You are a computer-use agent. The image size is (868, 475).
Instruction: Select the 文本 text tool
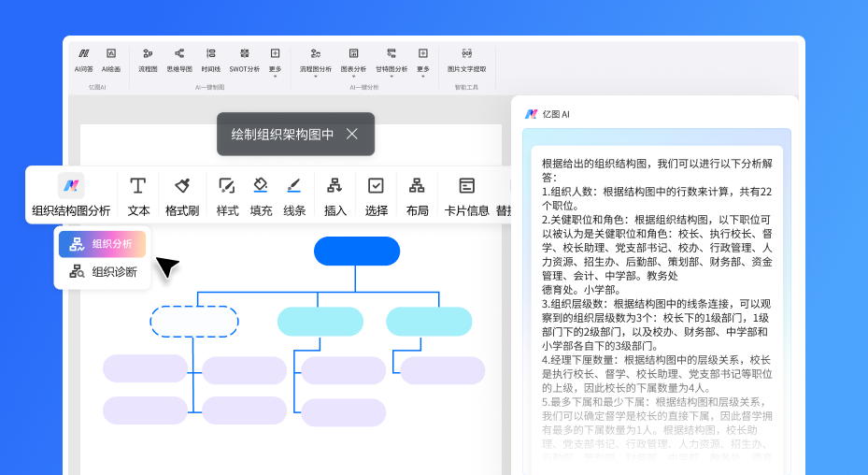pos(138,195)
